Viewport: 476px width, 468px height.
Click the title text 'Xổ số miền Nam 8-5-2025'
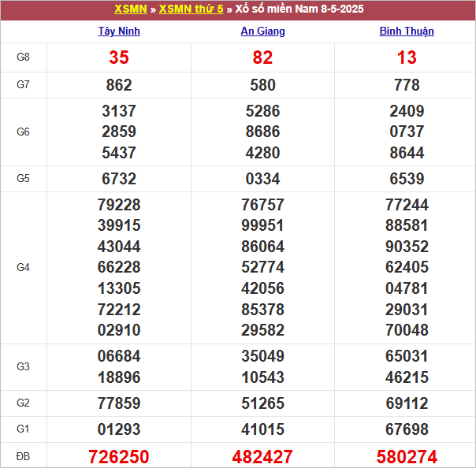[299, 9]
